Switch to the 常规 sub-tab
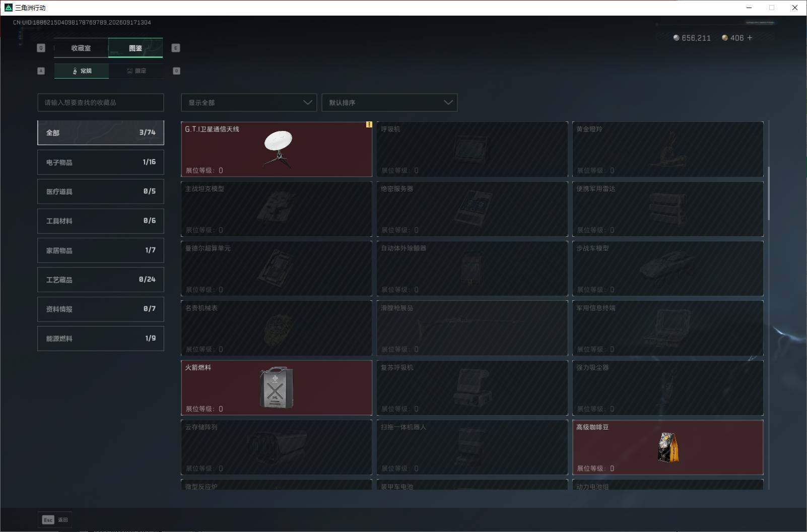807x532 pixels. (82, 71)
